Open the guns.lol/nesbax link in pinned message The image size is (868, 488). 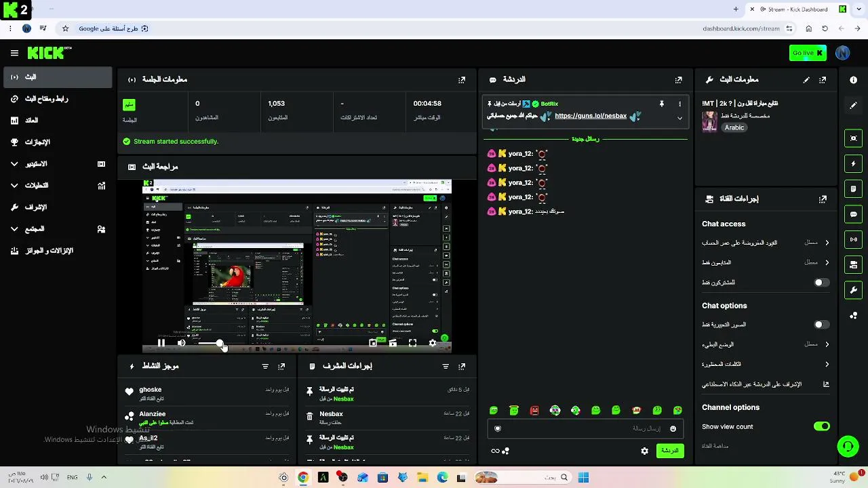click(x=591, y=116)
